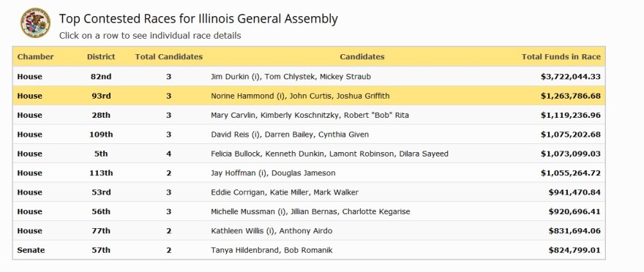644x272 pixels.
Task: Click the David Reis candidates row
Action: pyautogui.click(x=309, y=135)
